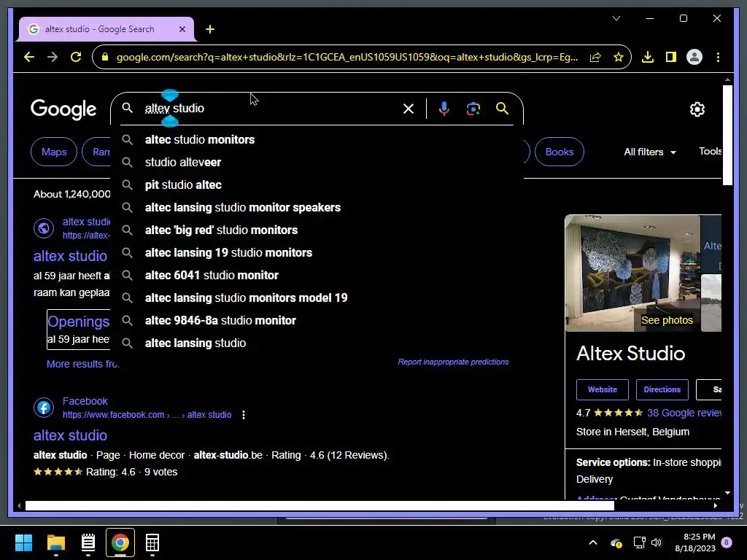Open volume control in system tray

[x=657, y=542]
